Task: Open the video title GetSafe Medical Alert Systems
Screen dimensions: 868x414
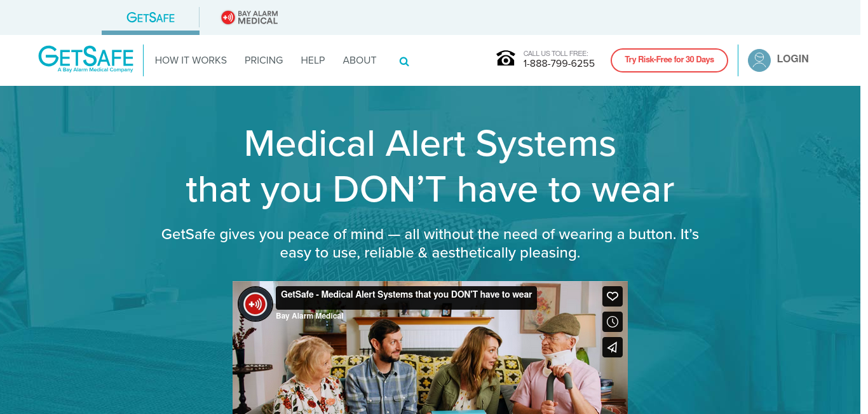Action: pyautogui.click(x=407, y=295)
